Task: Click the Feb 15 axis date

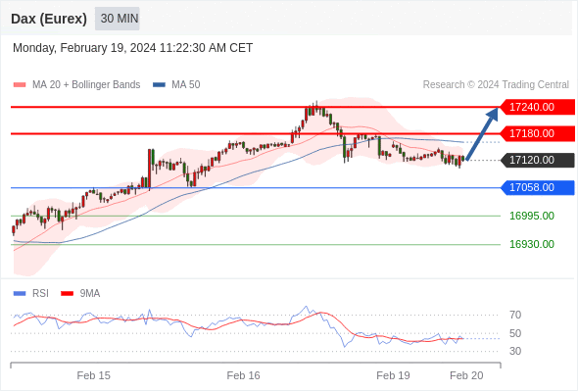Action: coord(94,375)
